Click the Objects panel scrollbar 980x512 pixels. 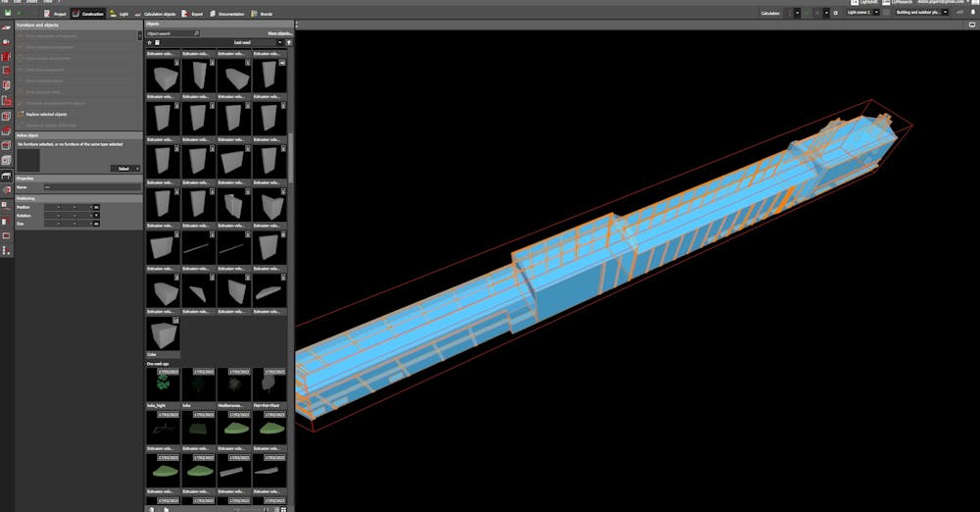click(290, 157)
